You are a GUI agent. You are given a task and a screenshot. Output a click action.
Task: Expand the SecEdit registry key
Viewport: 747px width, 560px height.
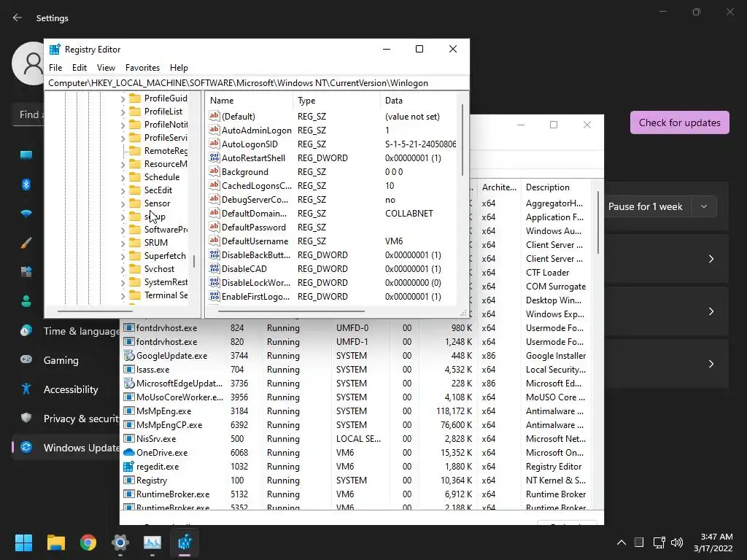coord(123,190)
